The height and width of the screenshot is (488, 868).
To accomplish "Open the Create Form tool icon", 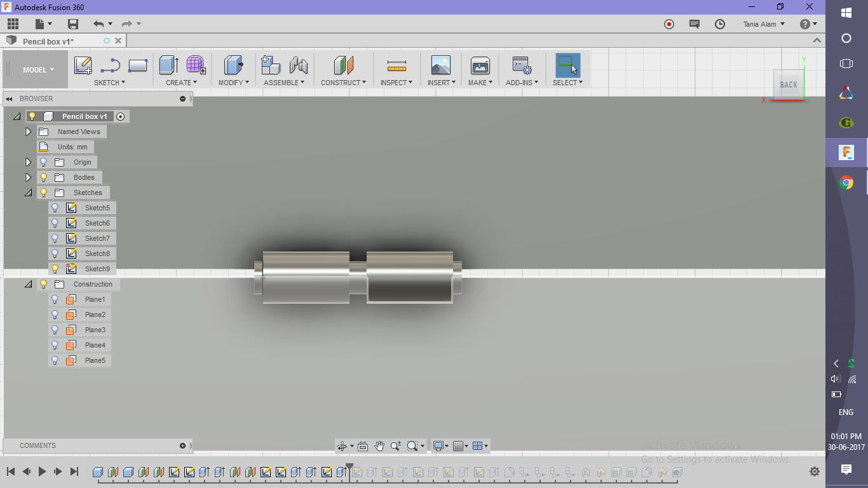I will click(196, 65).
